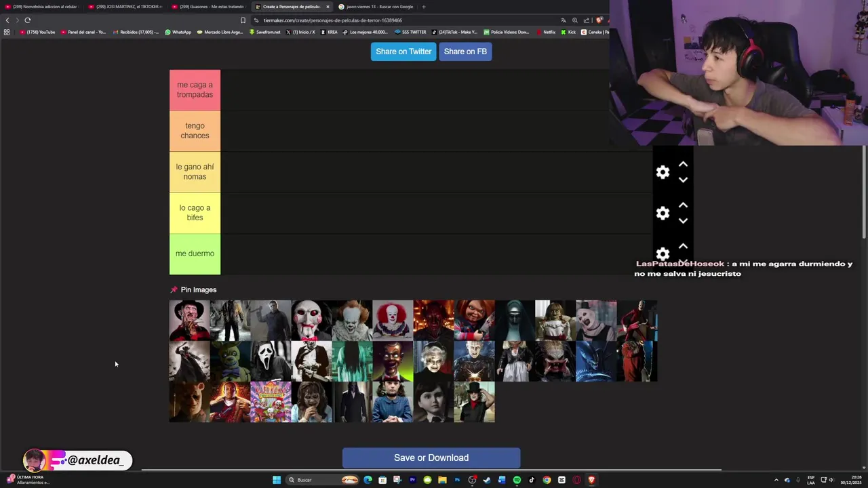
Task: Open File Explorer from the taskbar
Action: 442,480
